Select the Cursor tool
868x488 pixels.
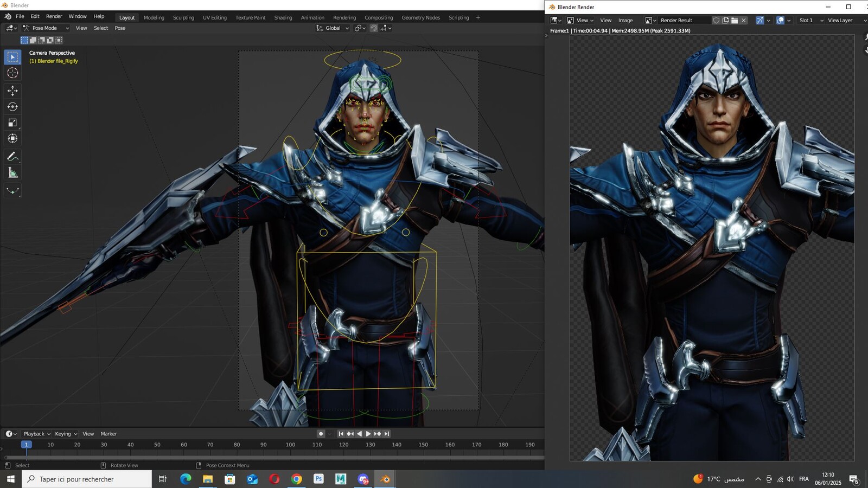coord(12,73)
